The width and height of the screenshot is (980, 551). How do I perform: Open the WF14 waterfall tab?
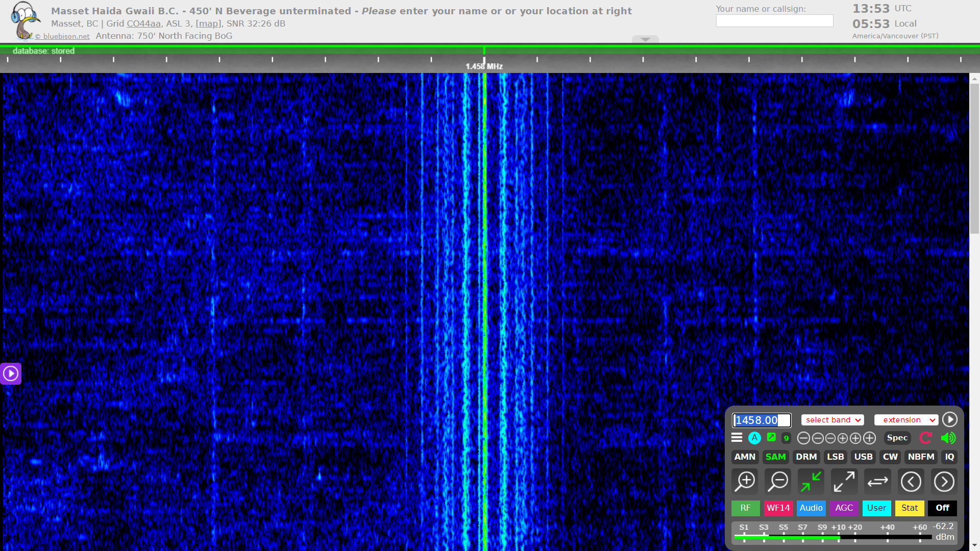click(x=778, y=508)
